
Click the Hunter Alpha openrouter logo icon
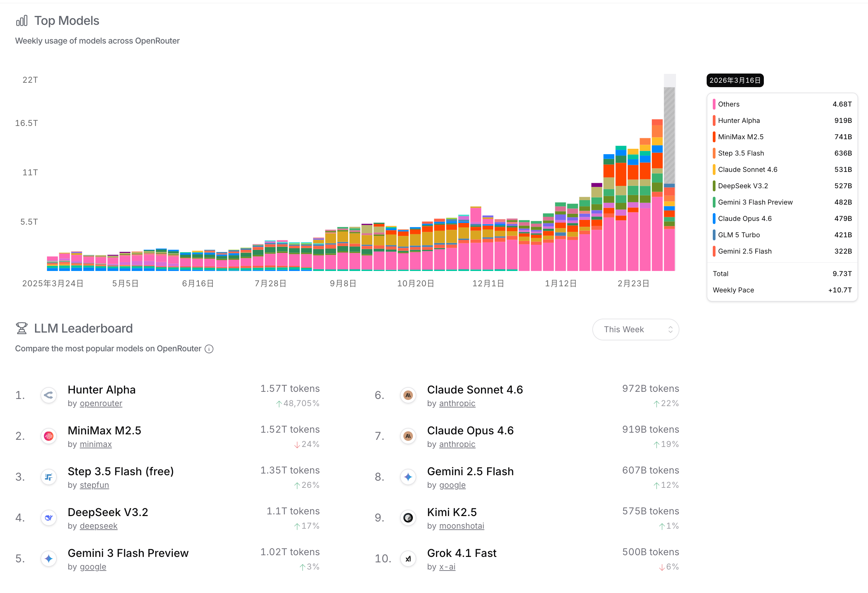coord(49,395)
